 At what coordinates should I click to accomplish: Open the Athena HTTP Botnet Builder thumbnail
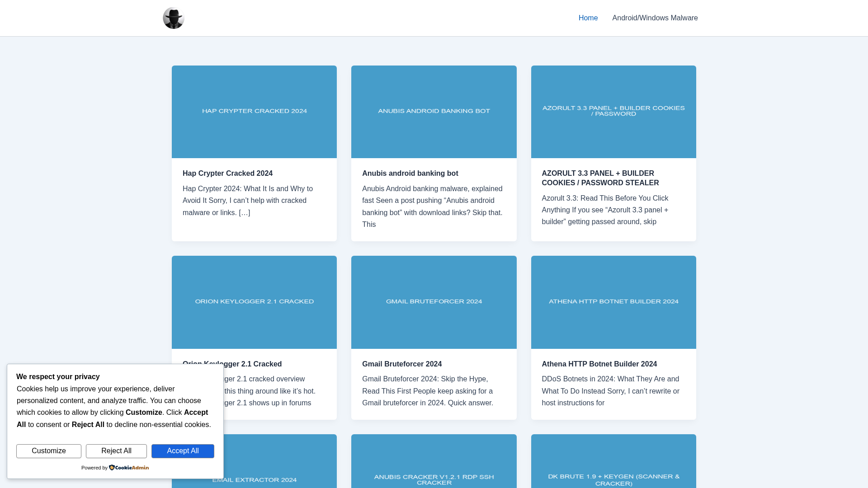click(x=613, y=302)
